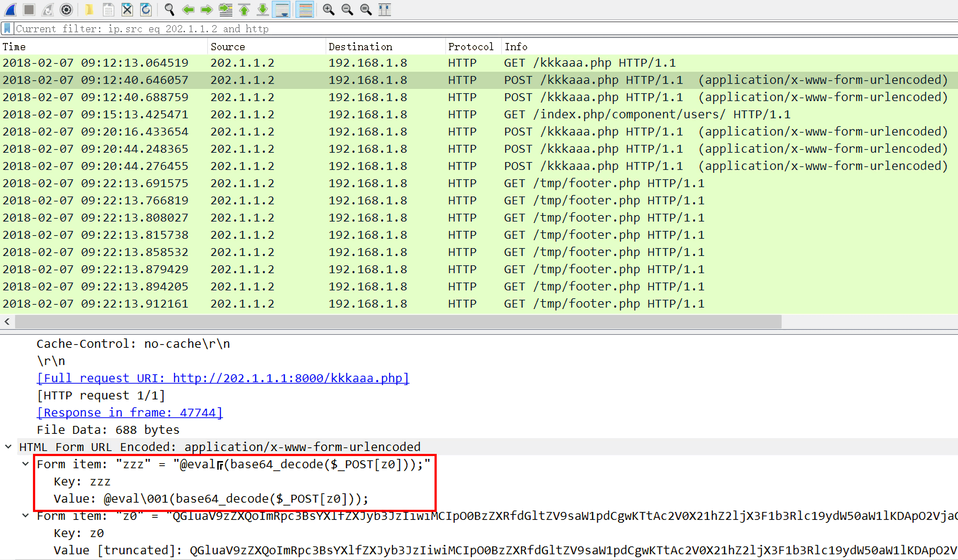Image resolution: width=958 pixels, height=560 pixels.
Task: Click the packet list horizontal scrollbar thumb
Action: [x=398, y=322]
